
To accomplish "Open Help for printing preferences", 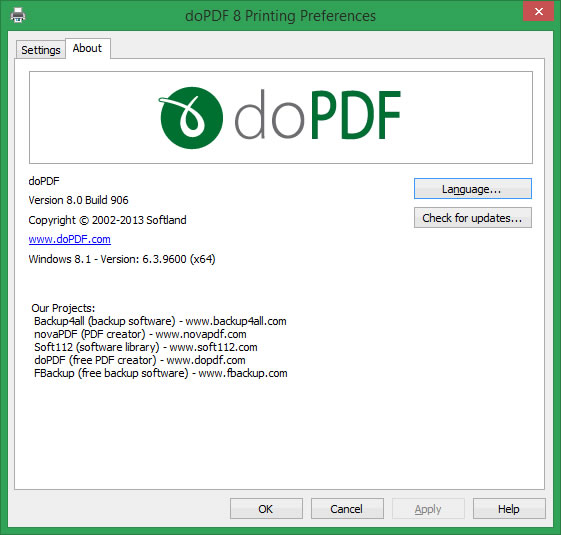I will [509, 509].
